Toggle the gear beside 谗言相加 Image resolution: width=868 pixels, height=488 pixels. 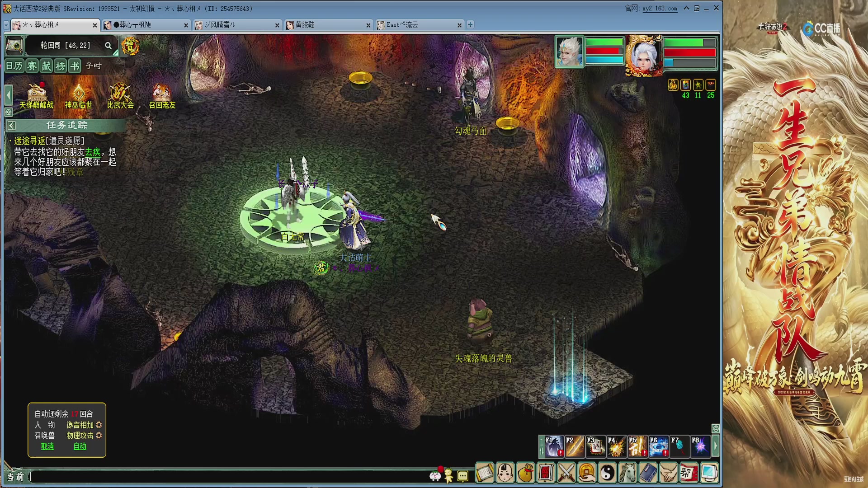(99, 425)
